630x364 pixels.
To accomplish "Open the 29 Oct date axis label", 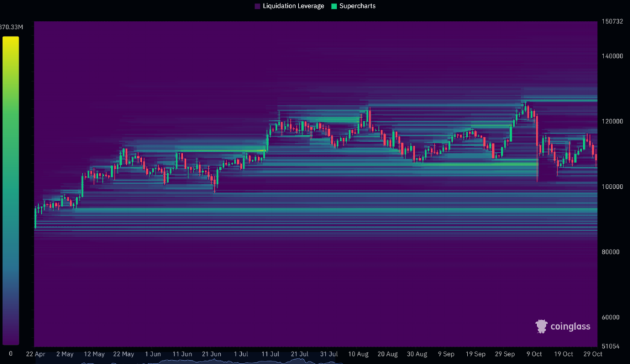I will coord(592,354).
